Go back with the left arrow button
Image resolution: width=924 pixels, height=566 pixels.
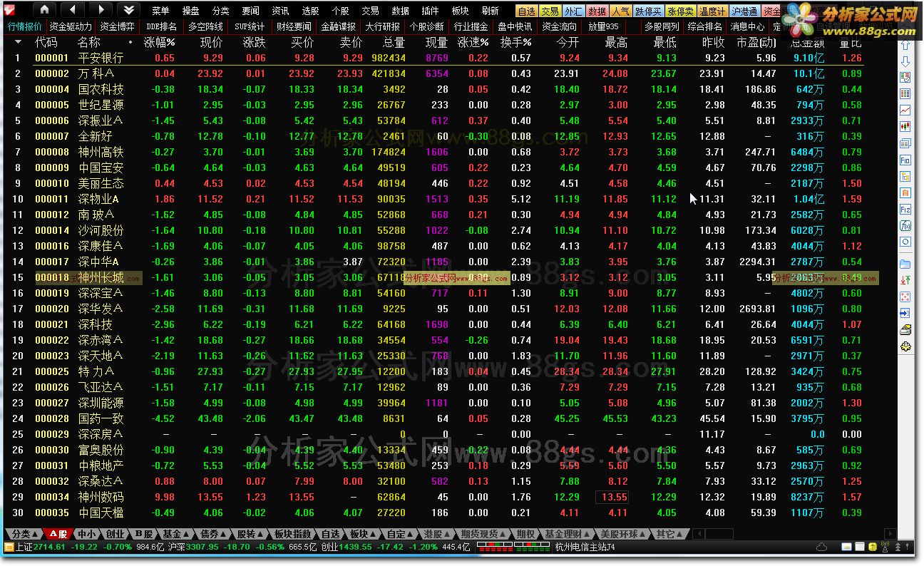tap(73, 10)
